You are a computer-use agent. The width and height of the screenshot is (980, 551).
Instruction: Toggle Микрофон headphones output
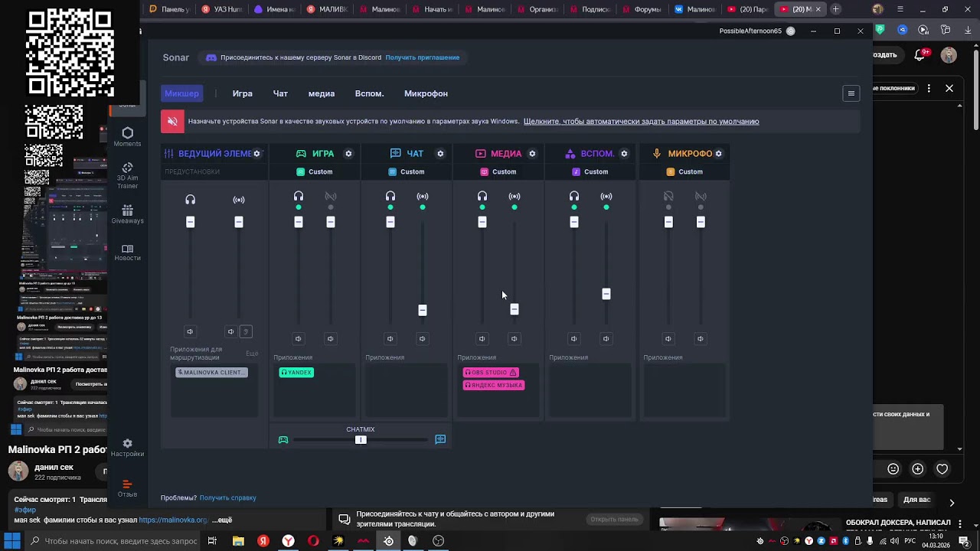click(668, 197)
